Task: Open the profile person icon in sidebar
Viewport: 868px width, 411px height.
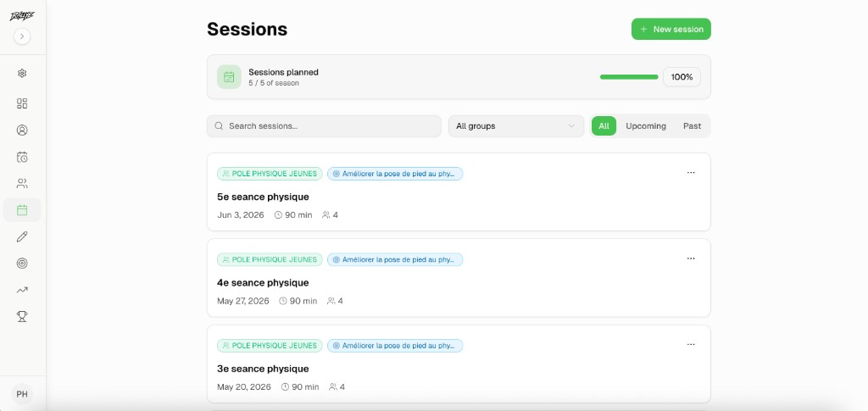Action: coord(22,130)
